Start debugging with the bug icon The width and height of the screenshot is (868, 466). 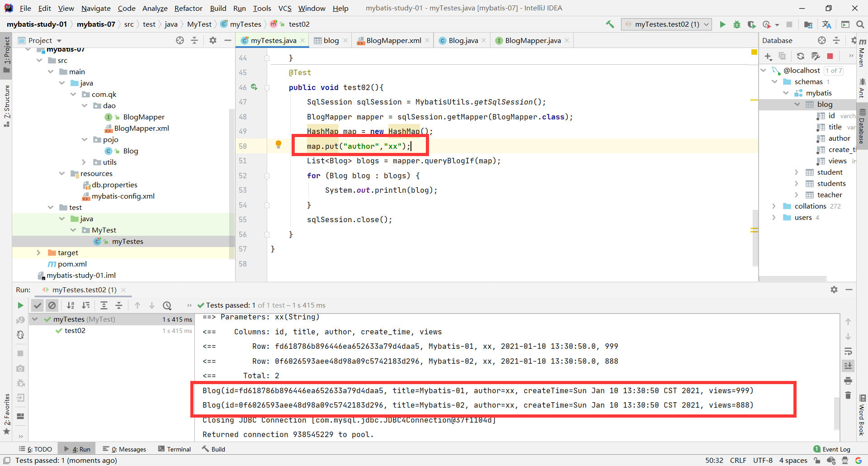tap(737, 24)
